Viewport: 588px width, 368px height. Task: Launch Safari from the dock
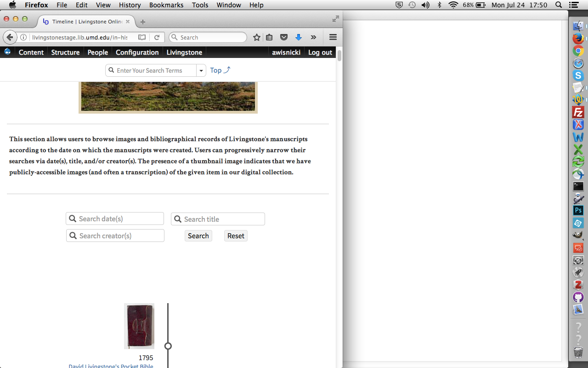tap(578, 63)
